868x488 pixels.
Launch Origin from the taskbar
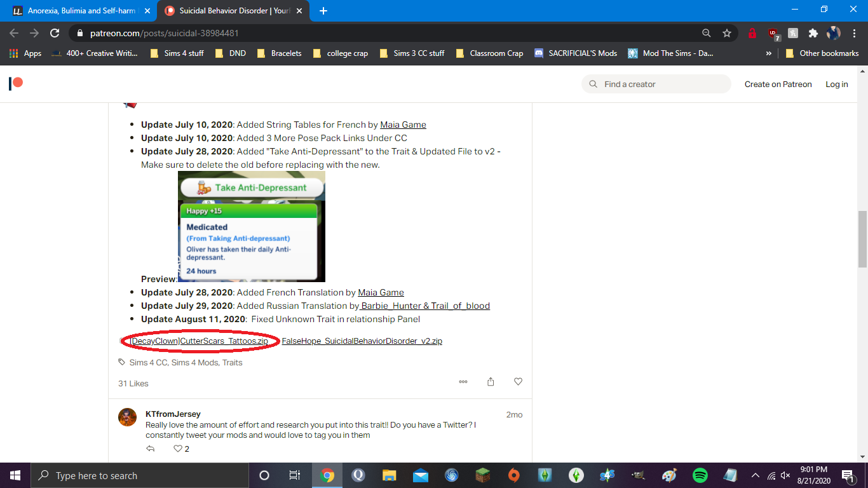point(514,475)
